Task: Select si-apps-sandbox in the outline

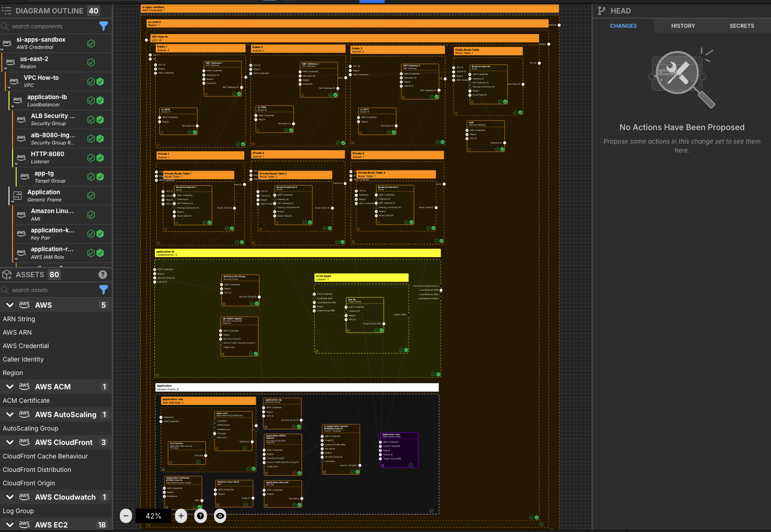Action: tap(56, 43)
